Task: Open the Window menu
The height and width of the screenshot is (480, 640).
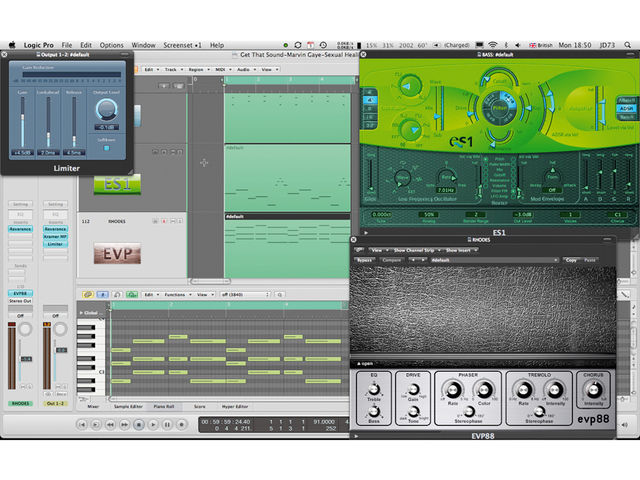Action: tap(143, 45)
